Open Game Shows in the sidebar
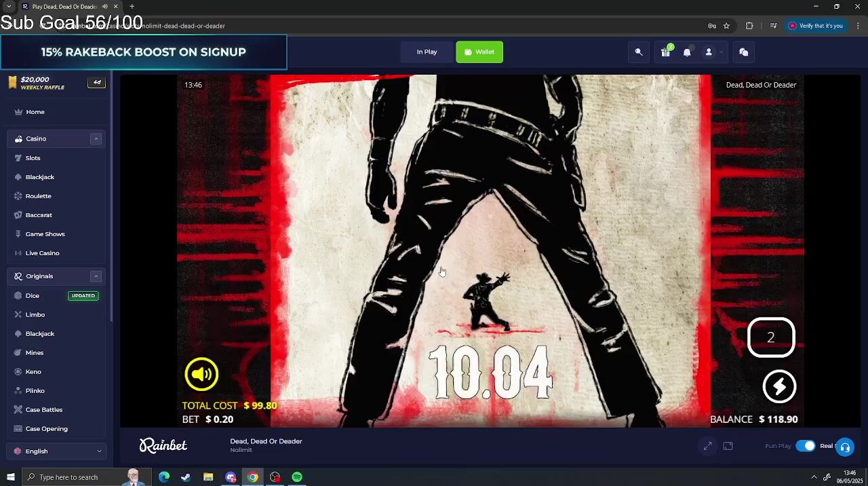 [45, 234]
